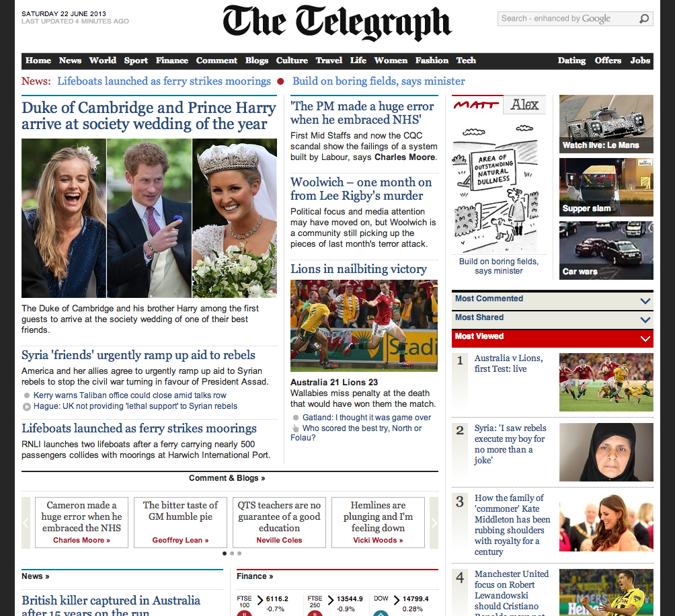This screenshot has width=675, height=616.
Task: Click the previous arrow in Comment & Blogs carousel
Action: pos(26,523)
